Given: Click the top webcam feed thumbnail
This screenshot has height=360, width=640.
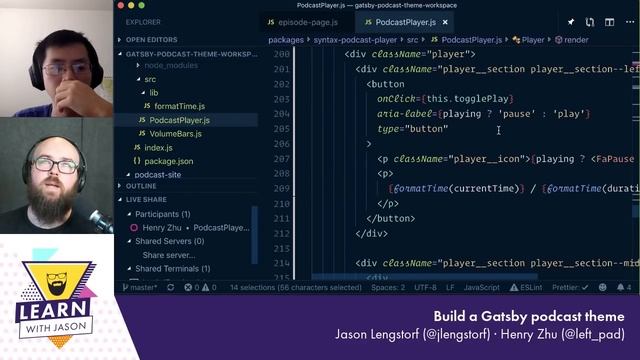Looking at the screenshot, I should click(x=56, y=58).
